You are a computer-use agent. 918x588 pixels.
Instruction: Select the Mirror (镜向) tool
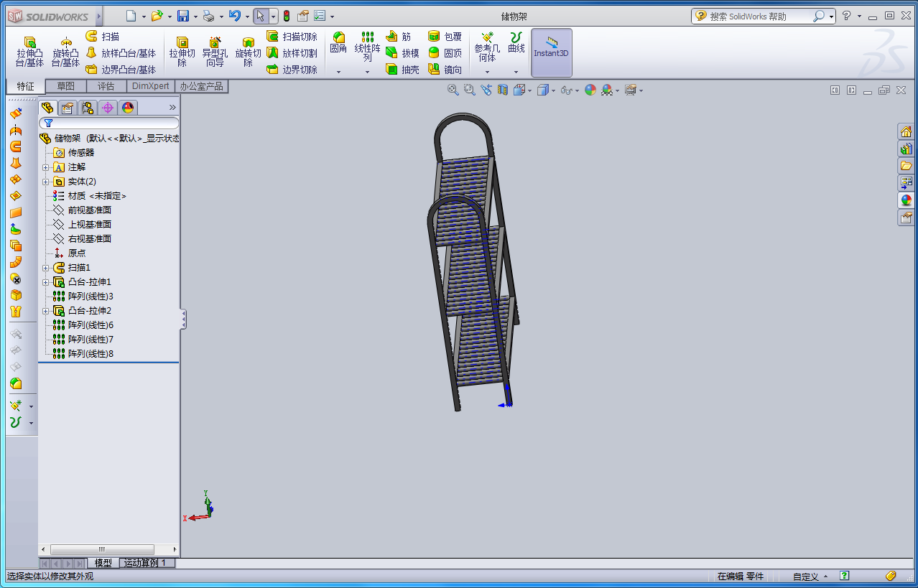tap(445, 70)
